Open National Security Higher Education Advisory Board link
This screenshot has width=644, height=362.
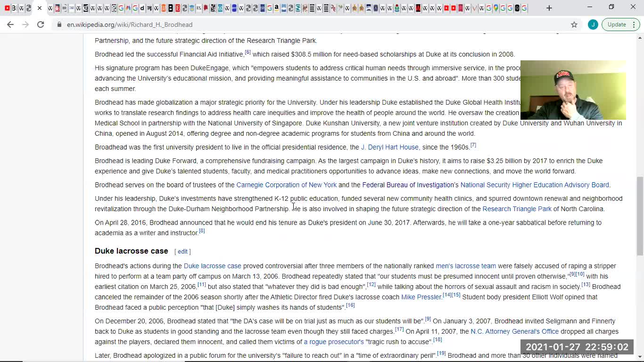click(x=535, y=185)
